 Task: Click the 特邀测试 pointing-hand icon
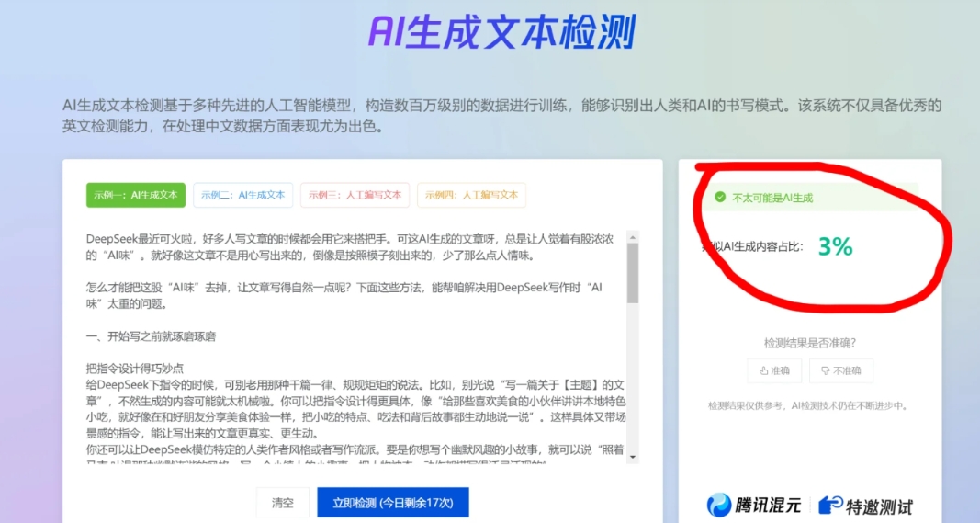coord(830,505)
